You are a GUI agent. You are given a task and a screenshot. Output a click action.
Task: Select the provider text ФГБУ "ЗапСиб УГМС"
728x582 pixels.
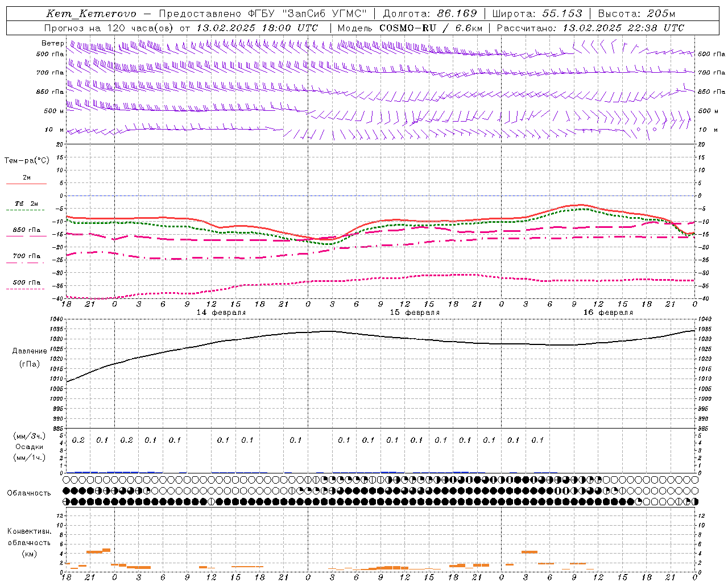coord(307,14)
